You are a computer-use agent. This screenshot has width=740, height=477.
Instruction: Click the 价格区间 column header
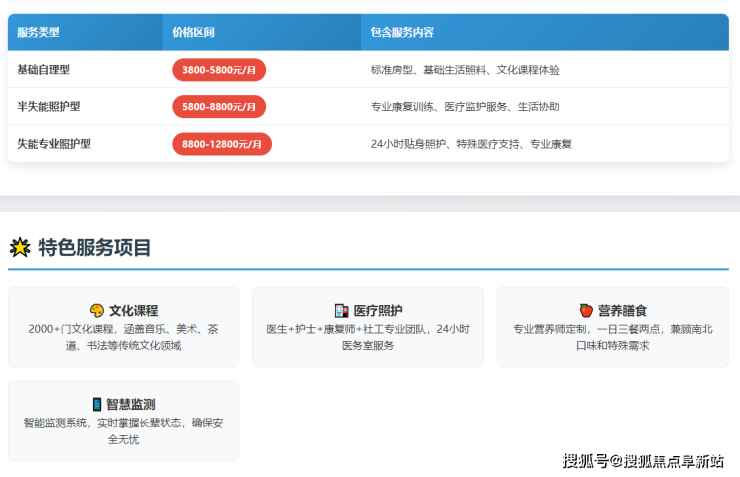pyautogui.click(x=193, y=32)
